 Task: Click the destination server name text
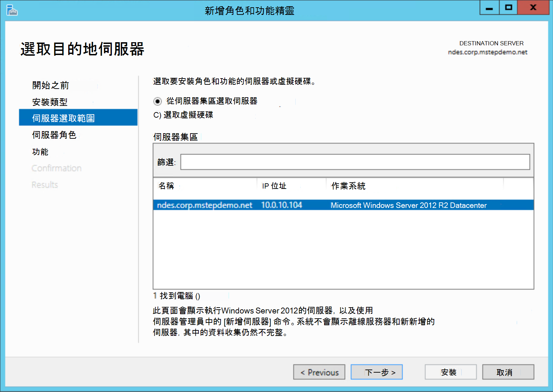click(488, 52)
